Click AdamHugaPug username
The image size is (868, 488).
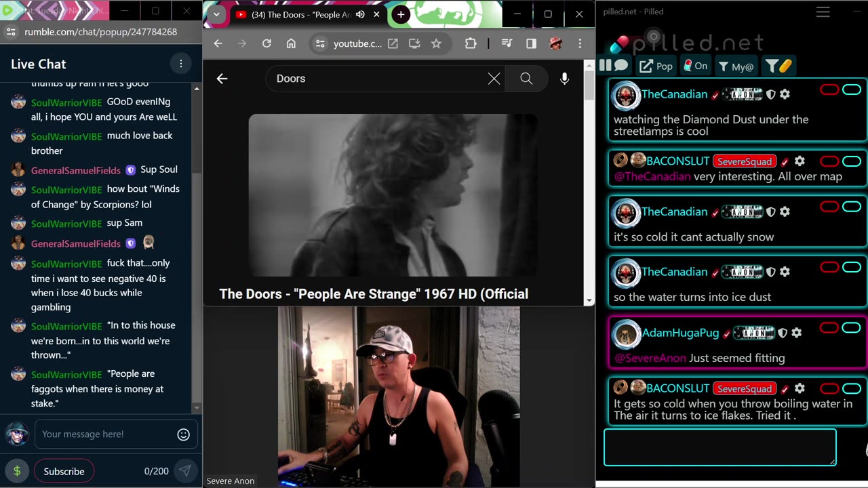tap(680, 333)
